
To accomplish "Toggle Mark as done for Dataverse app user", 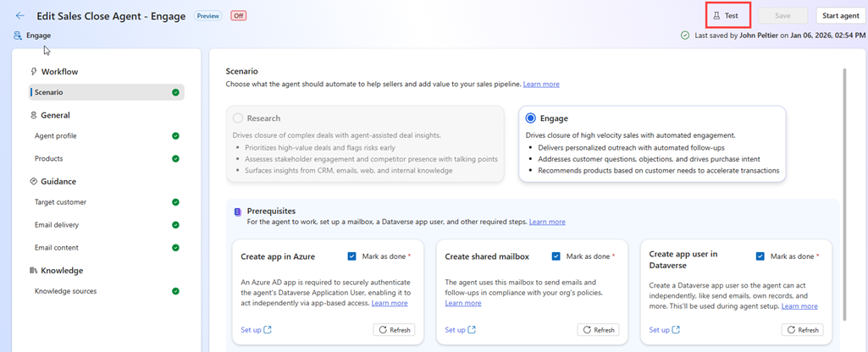I will pyautogui.click(x=760, y=256).
